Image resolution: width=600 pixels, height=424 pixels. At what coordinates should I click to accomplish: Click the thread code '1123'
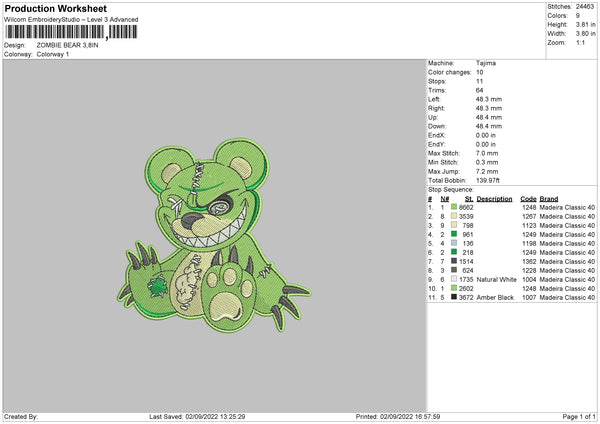[x=530, y=225]
